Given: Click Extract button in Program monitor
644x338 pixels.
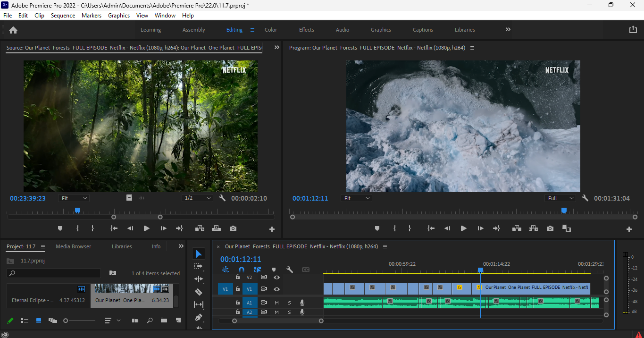Looking at the screenshot, I should 533,228.
